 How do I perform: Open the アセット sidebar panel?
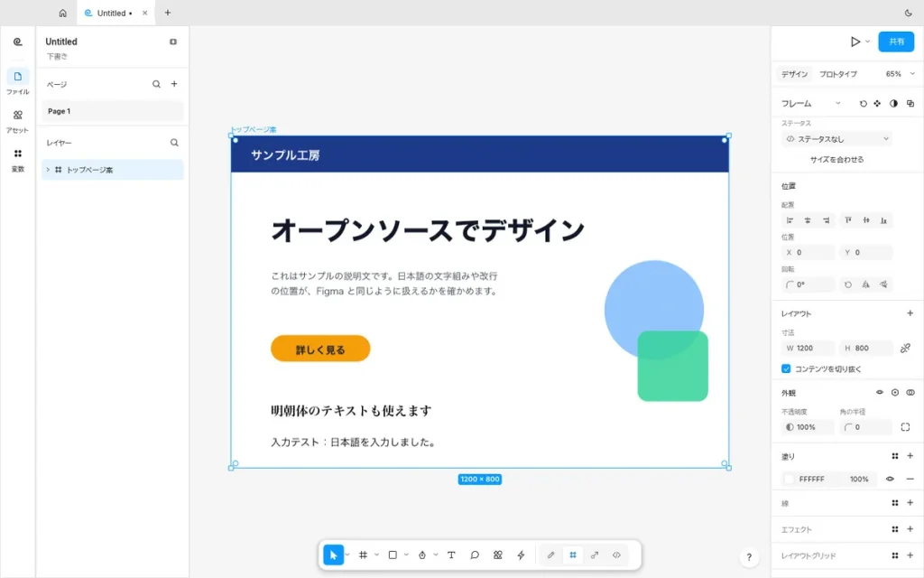pos(18,120)
